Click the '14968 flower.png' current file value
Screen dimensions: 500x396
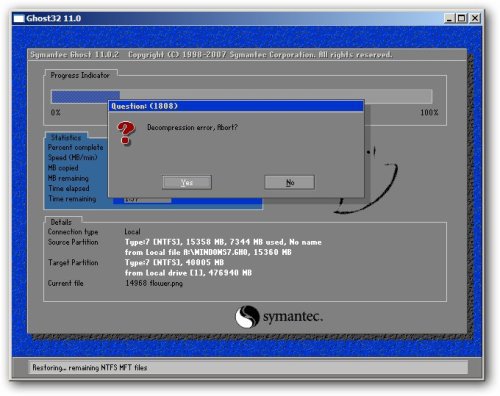click(154, 283)
